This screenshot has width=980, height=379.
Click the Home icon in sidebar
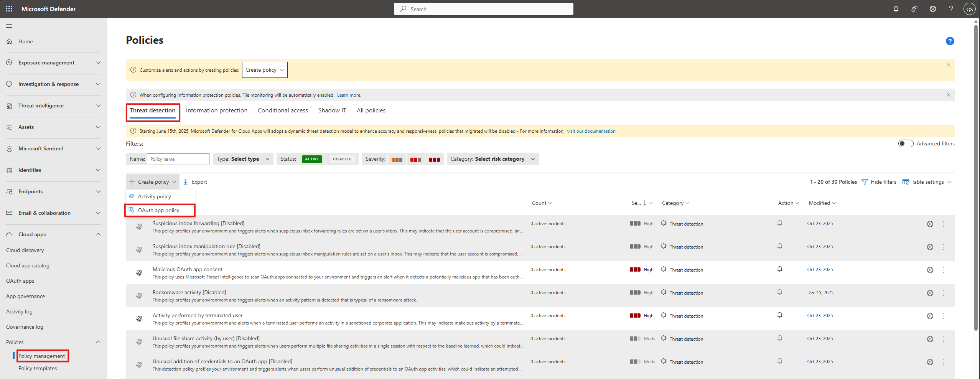coord(9,41)
